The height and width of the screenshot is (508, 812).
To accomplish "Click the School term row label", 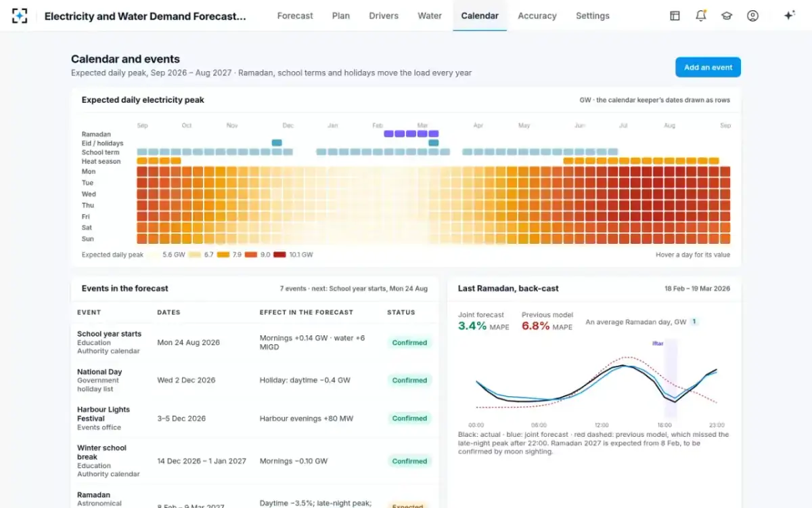I will [x=100, y=152].
